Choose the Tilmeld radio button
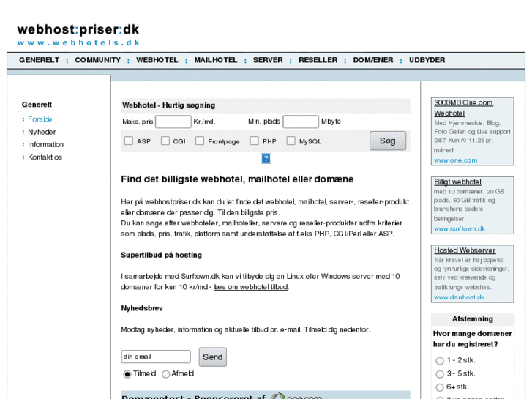 (x=127, y=374)
